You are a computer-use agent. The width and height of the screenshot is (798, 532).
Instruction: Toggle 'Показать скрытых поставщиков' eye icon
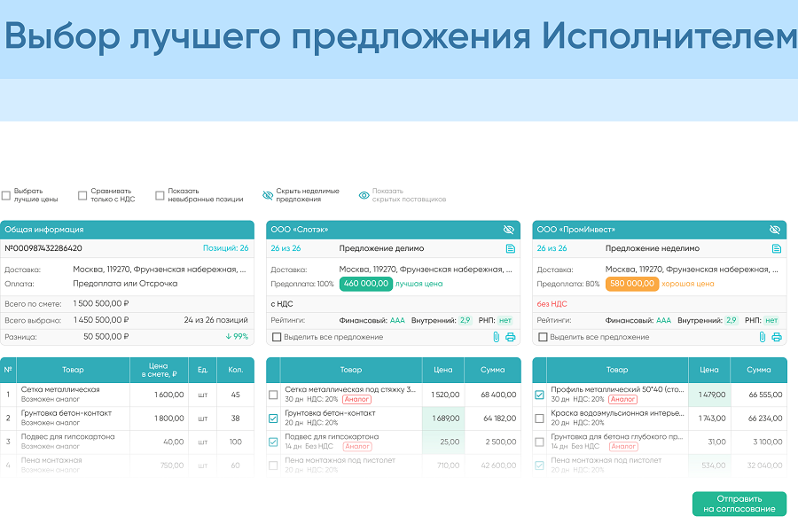(364, 195)
